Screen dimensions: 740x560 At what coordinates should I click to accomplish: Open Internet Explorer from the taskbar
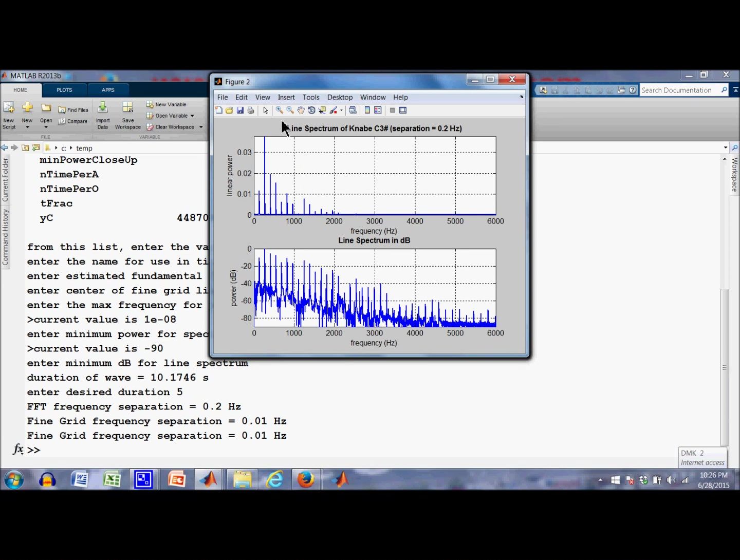(x=274, y=480)
